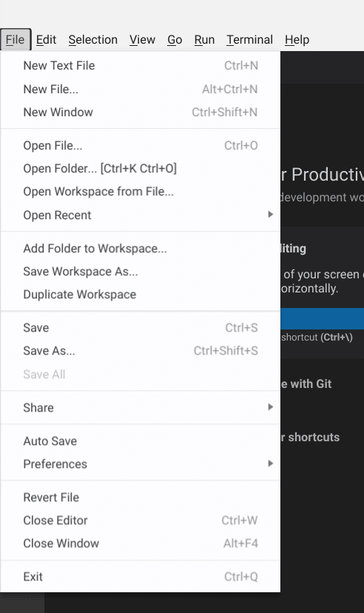364x613 pixels.
Task: Select Save Workspace As...
Action: (x=141, y=271)
